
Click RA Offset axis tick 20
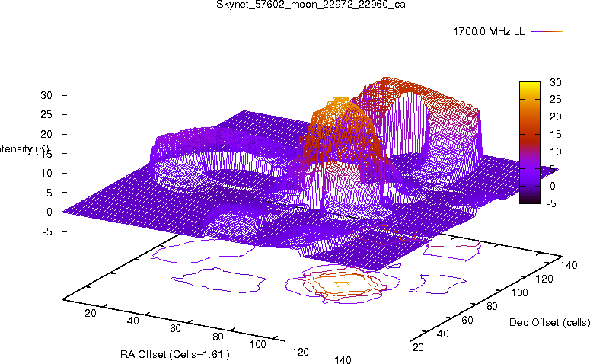point(91,313)
